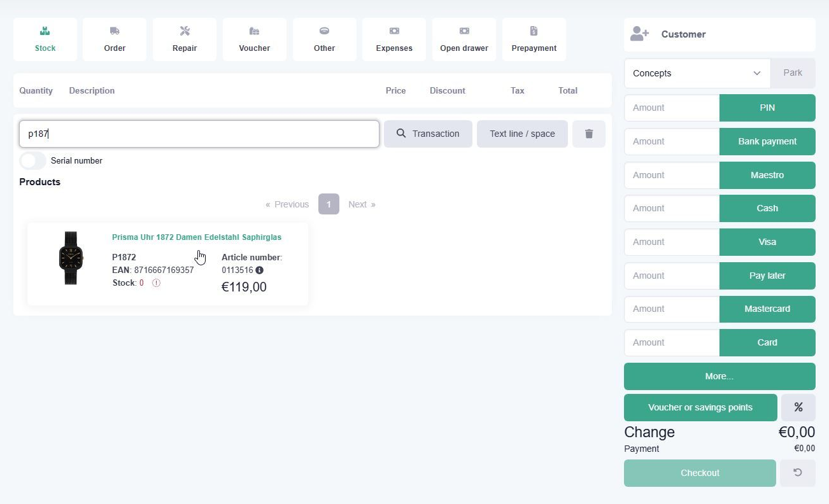This screenshot has width=829, height=504.
Task: Go to the Expenses tab
Action: click(394, 39)
